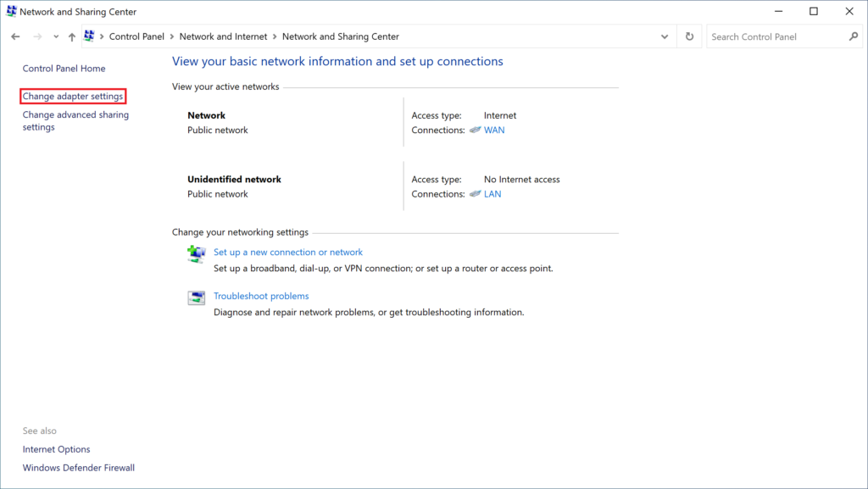Click the WAN connection icon
The height and width of the screenshot is (489, 868).
(x=474, y=130)
